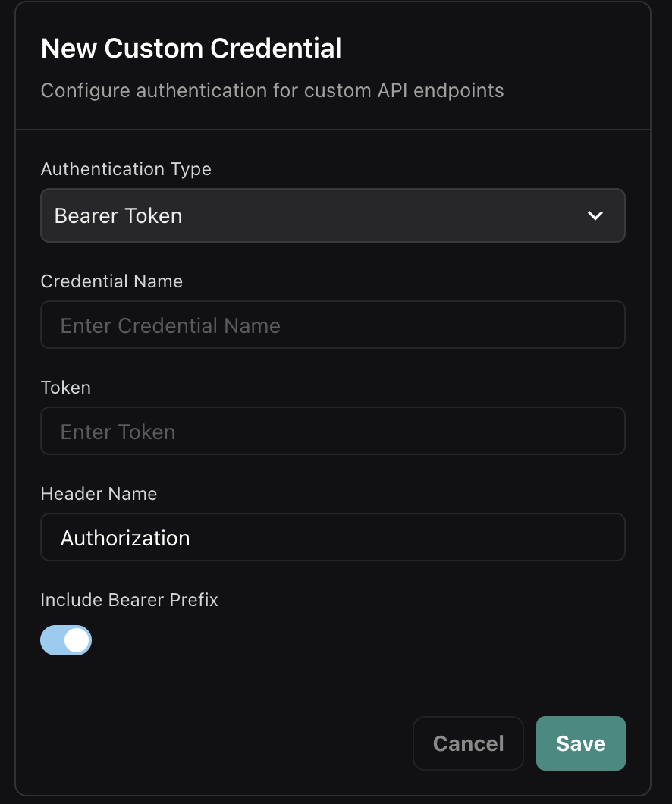The width and height of the screenshot is (672, 804).
Task: Click Cancel to dismiss the dialog
Action: (x=468, y=743)
